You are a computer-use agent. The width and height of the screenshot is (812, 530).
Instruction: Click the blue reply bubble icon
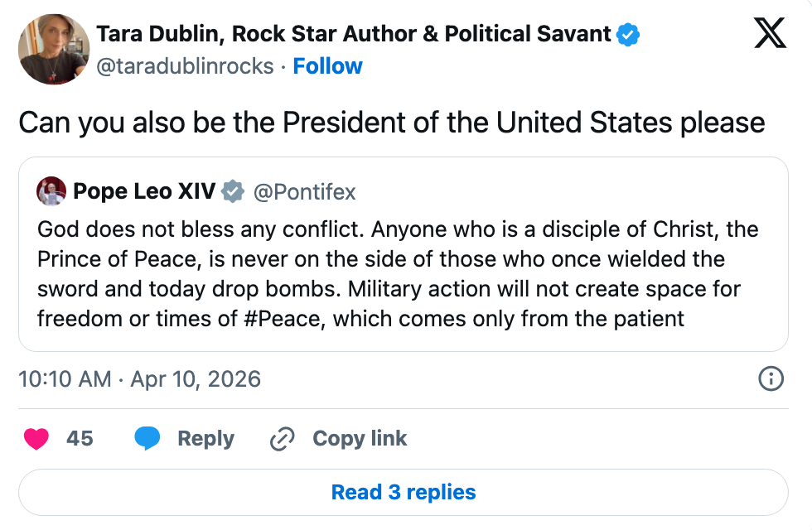coord(147,438)
